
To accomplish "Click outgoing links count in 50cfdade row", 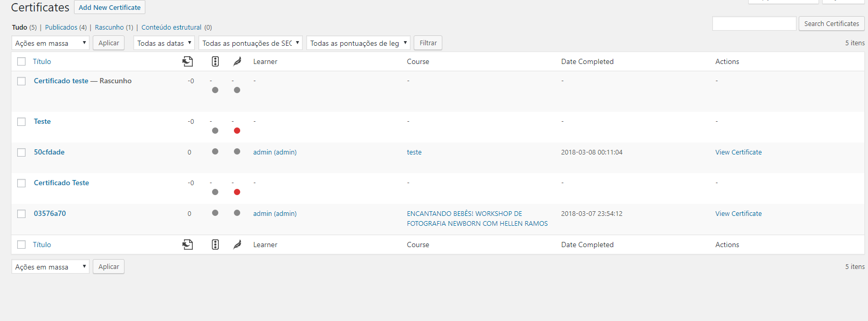I will (x=189, y=152).
